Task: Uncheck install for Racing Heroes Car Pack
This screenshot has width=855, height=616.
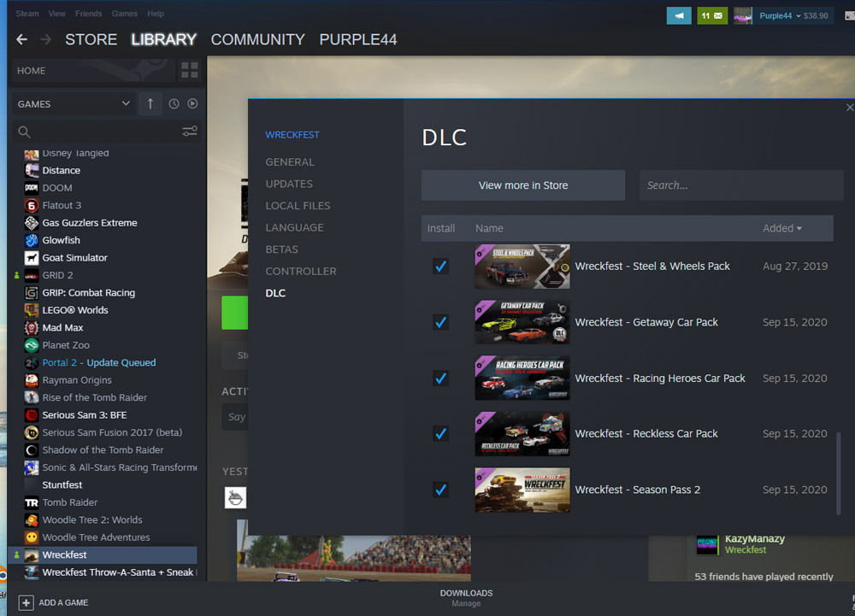Action: [x=440, y=378]
